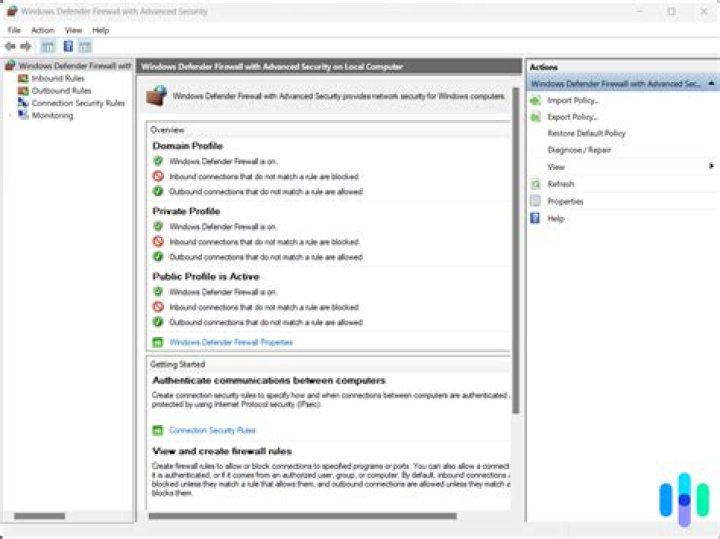
Task: Click the Help icon in Actions pane
Action: point(535,218)
